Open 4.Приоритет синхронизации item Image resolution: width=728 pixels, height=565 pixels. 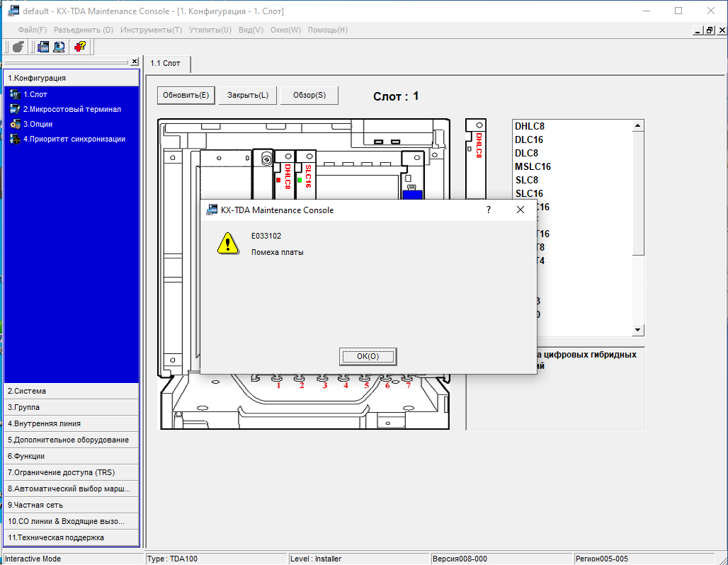pos(74,139)
